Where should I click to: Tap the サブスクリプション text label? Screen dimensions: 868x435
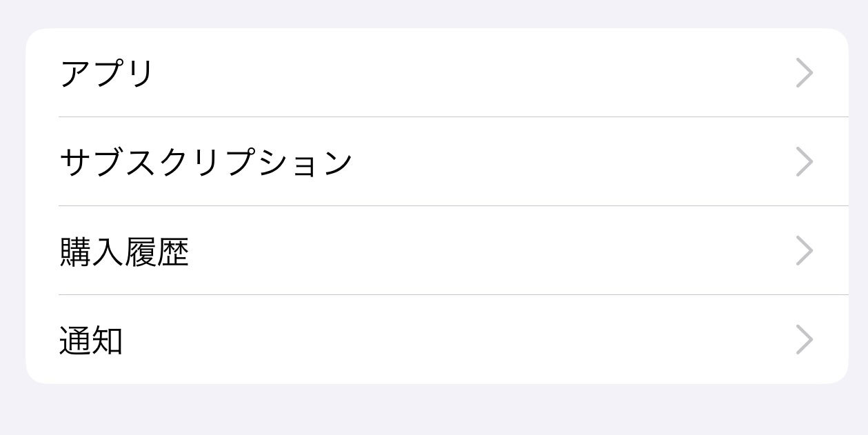click(x=206, y=162)
